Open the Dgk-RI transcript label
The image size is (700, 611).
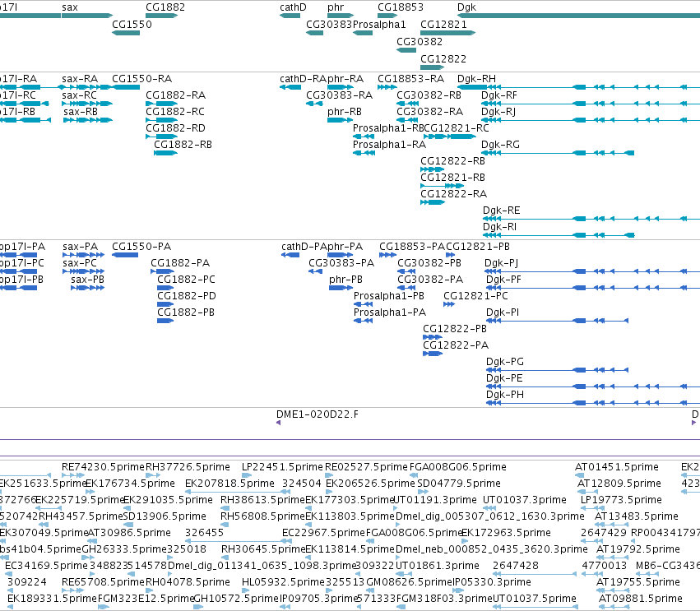499,227
